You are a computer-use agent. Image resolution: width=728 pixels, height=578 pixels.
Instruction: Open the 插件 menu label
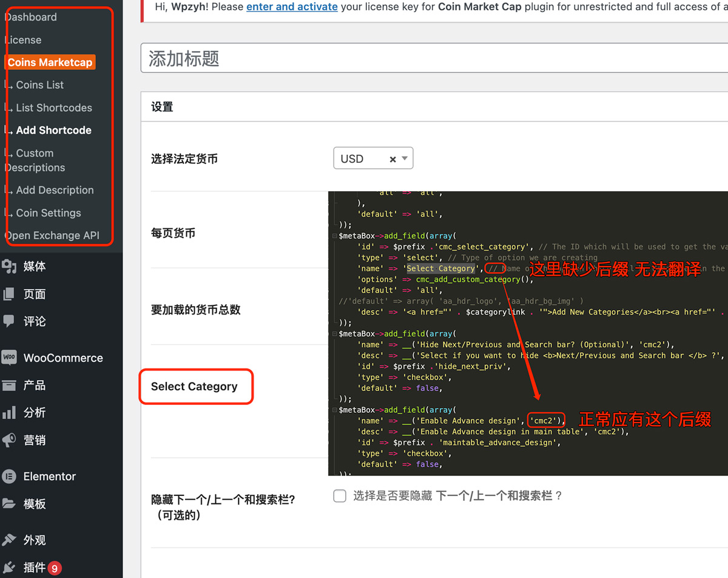tap(35, 568)
